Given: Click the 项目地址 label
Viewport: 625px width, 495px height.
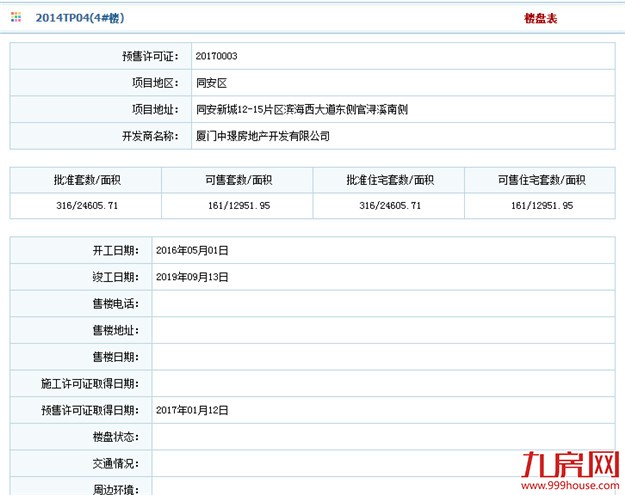Looking at the screenshot, I should (155, 110).
